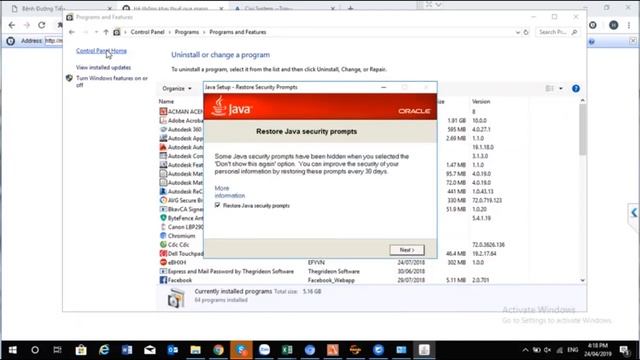Image resolution: width=640 pixels, height=360 pixels.
Task: Sort the list by Version column
Action: pos(481,102)
